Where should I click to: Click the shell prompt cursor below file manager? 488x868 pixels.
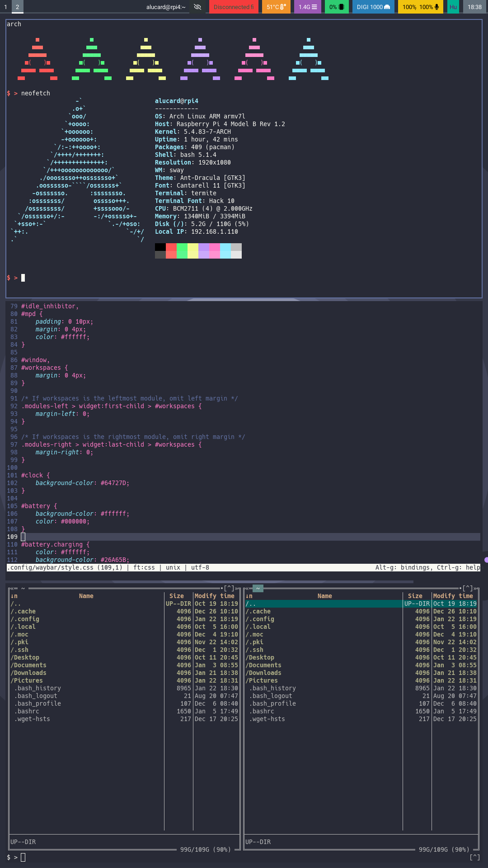[23, 857]
